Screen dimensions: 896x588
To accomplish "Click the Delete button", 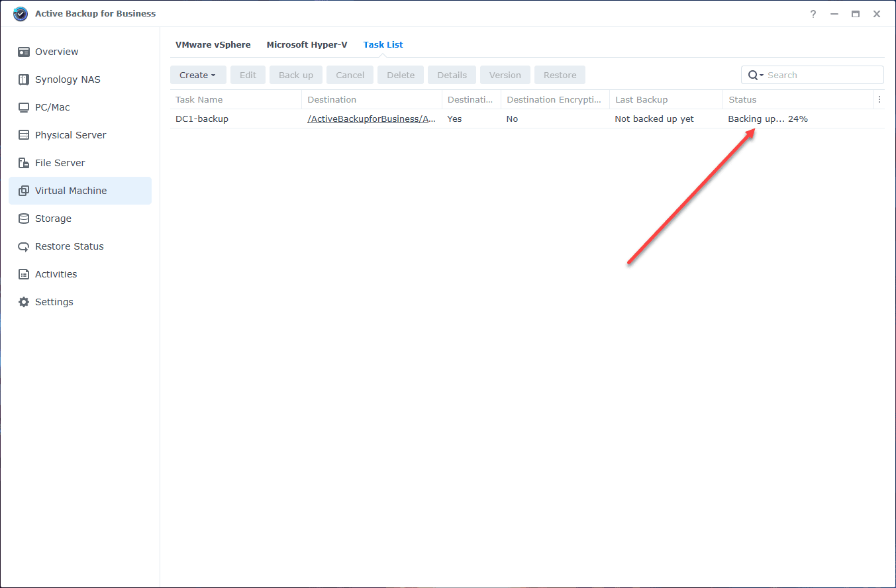I will (x=401, y=75).
